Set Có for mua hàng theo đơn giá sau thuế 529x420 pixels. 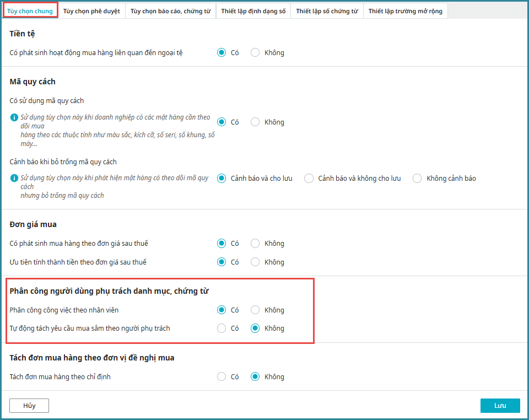pos(222,244)
